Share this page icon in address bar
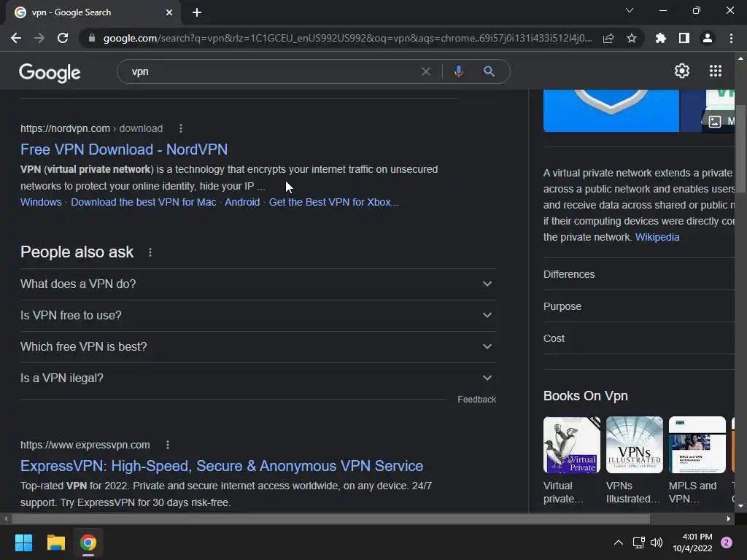This screenshot has height=560, width=747. [x=608, y=38]
